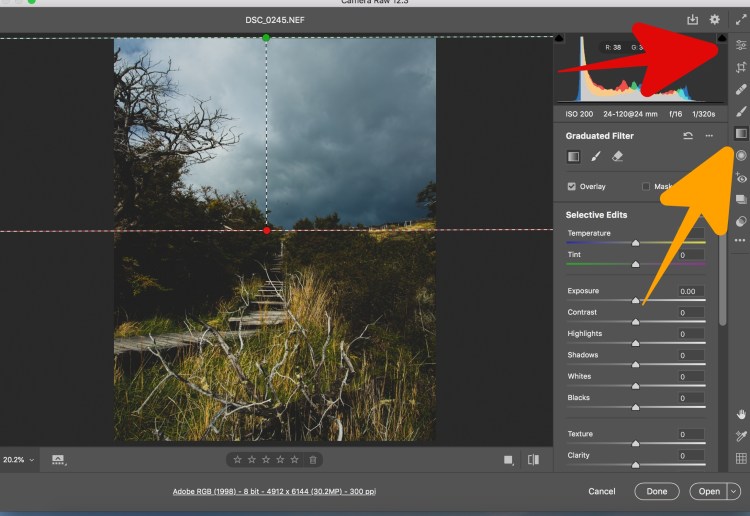Click the trash icon beside the rating stars
This screenshot has width=750, height=516.
[x=313, y=460]
